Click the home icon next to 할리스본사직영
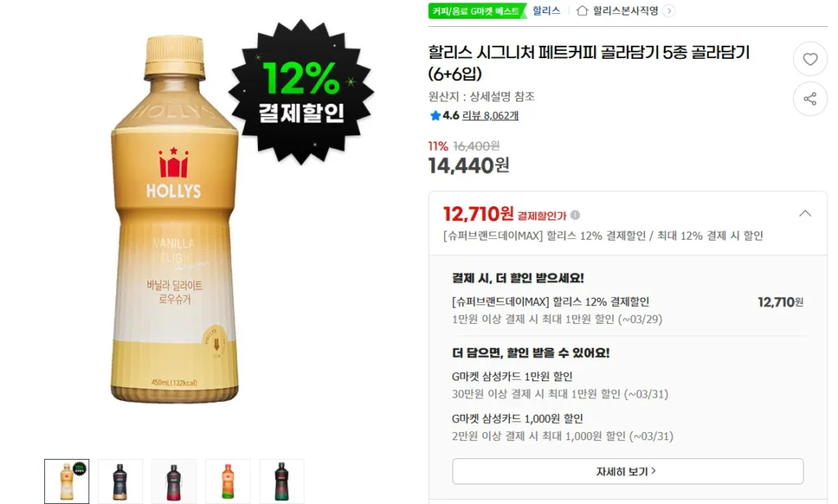 (x=582, y=11)
